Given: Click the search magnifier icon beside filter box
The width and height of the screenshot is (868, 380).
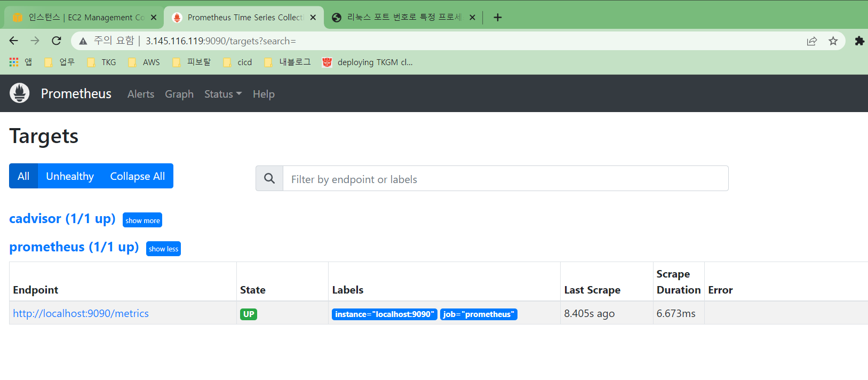Looking at the screenshot, I should [269, 178].
